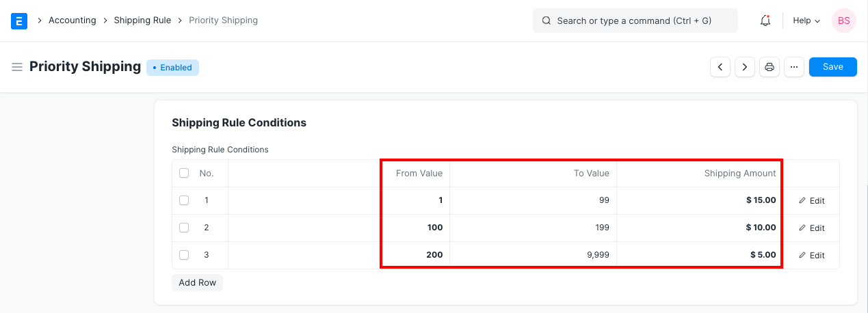868x313 pixels.
Task: Check the row 3 checkbox
Action: pos(184,255)
